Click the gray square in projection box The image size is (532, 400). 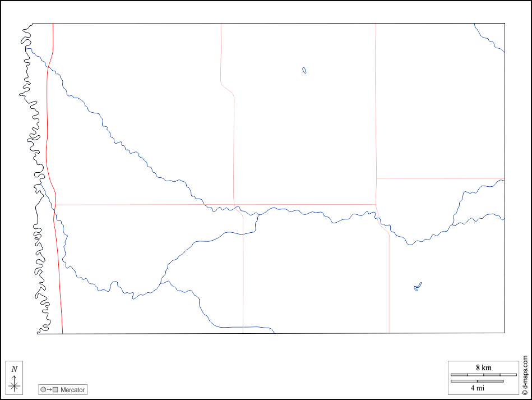pos(55,389)
